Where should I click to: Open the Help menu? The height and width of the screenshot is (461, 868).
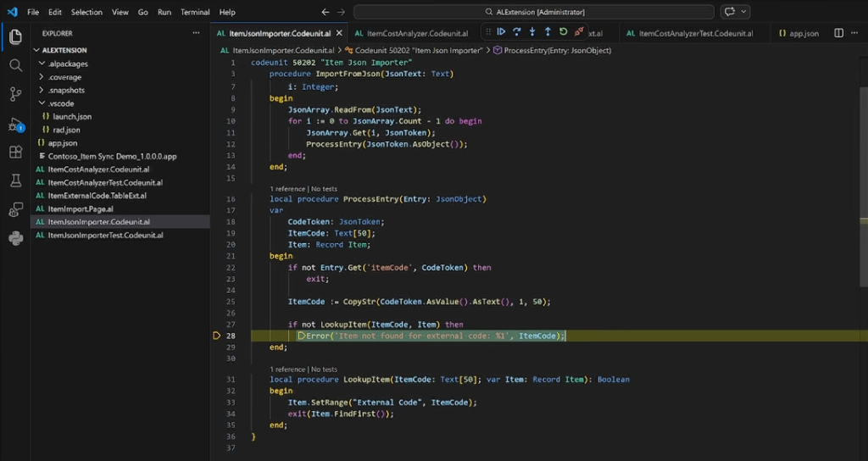tap(227, 12)
